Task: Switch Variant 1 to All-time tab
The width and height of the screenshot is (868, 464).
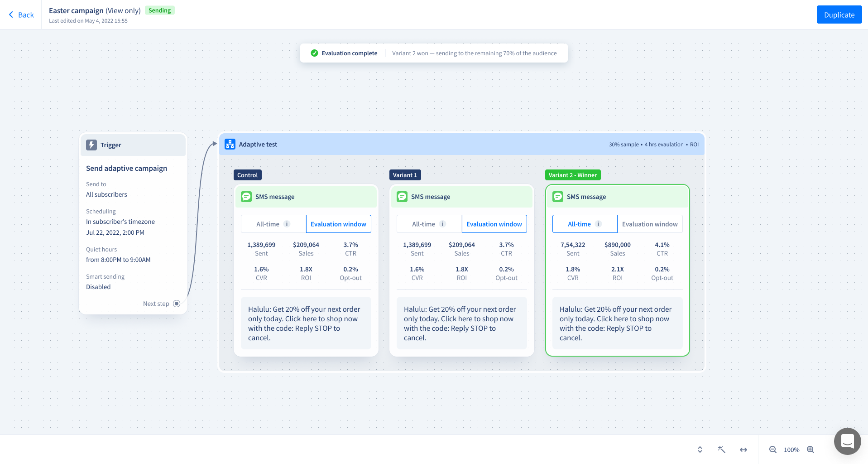Action: (429, 224)
